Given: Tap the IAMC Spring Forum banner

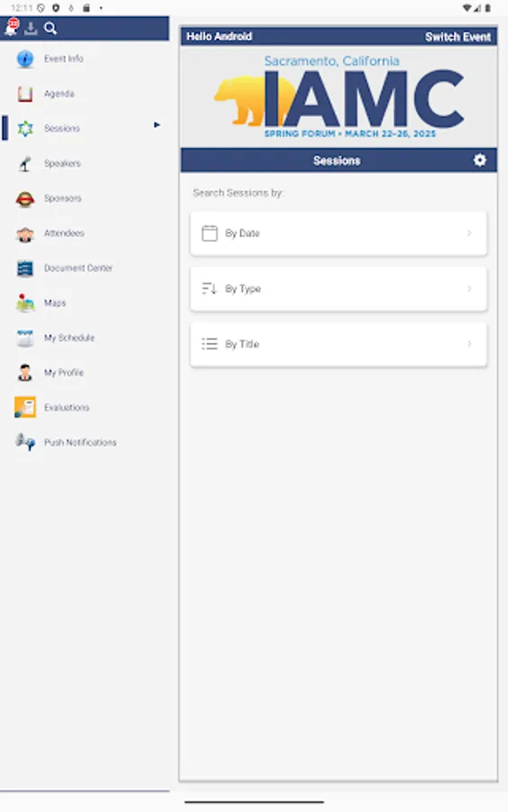Looking at the screenshot, I should 338,97.
